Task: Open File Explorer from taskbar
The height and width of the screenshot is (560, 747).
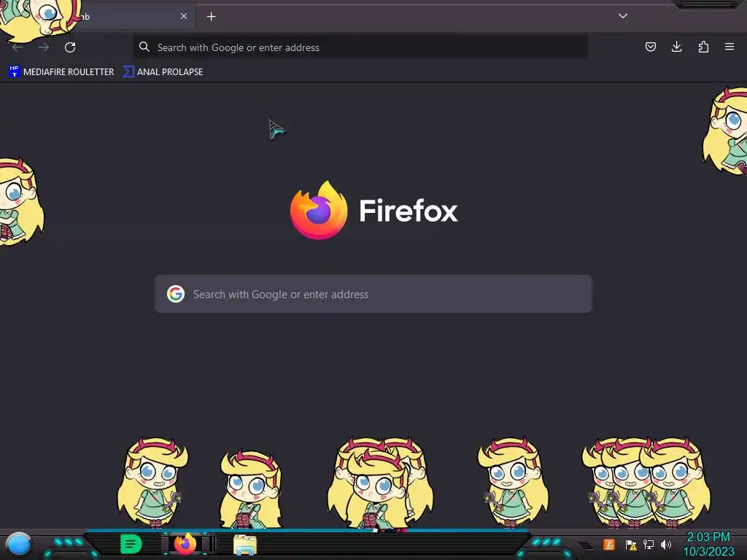Action: pyautogui.click(x=245, y=545)
